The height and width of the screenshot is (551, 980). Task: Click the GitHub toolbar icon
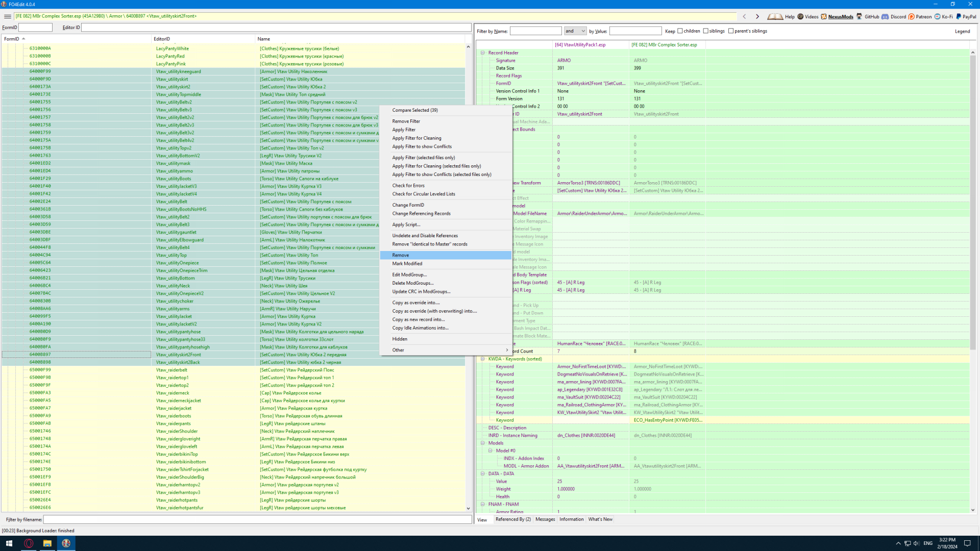click(x=860, y=16)
